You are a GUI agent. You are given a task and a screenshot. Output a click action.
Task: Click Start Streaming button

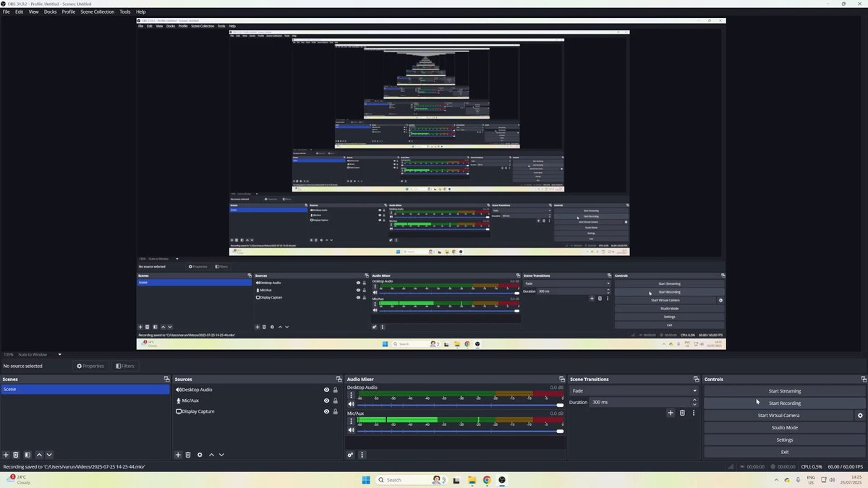[785, 391]
